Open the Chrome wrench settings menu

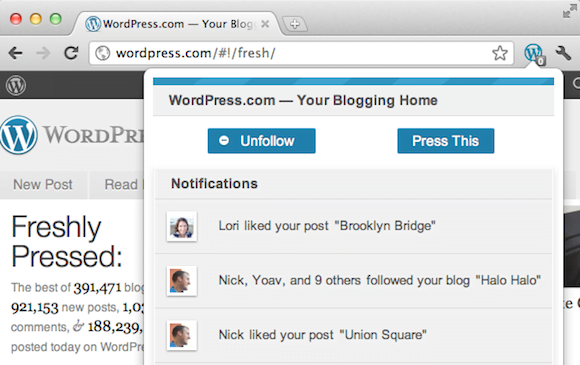(x=563, y=53)
